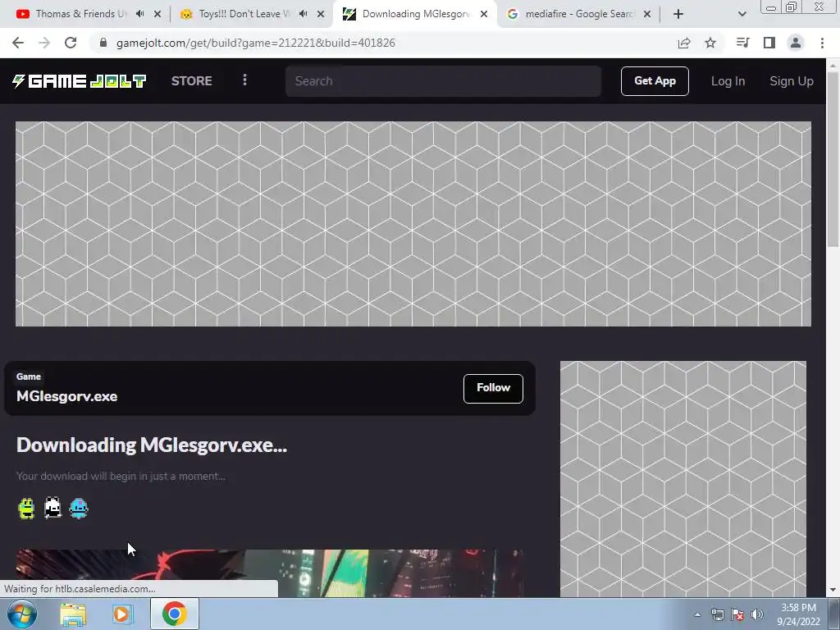Reload the Game Jolt page

tap(71, 43)
